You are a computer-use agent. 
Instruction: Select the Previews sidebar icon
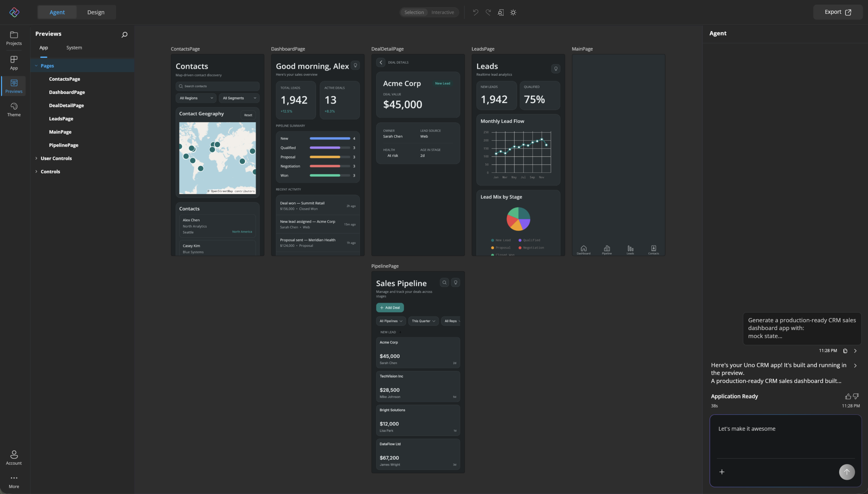click(x=14, y=86)
